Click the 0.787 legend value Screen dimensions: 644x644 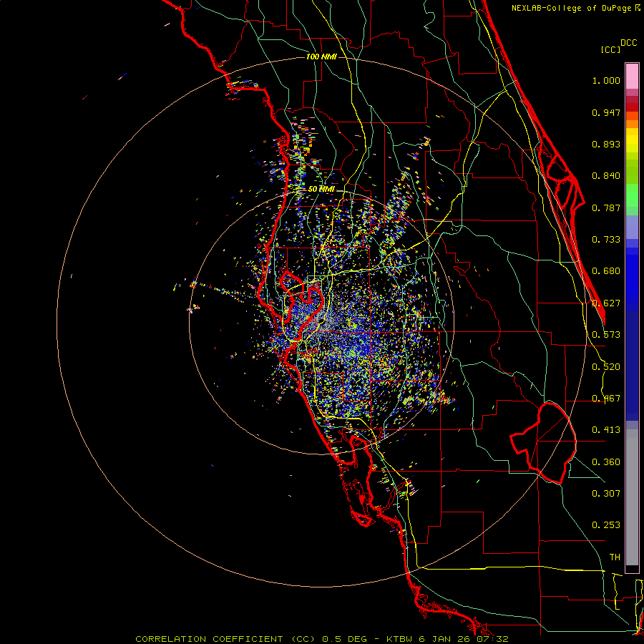tap(606, 208)
